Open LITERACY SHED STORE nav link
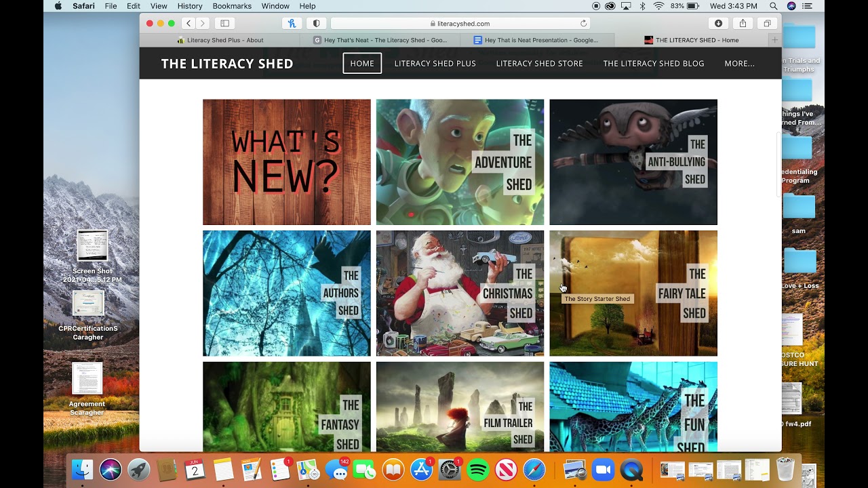Image resolution: width=868 pixels, height=488 pixels. click(x=540, y=63)
